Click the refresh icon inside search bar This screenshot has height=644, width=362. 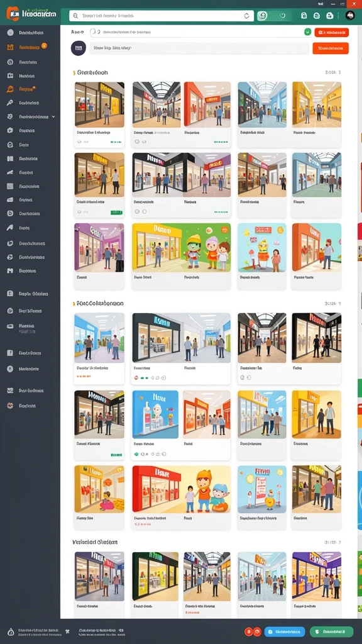point(246,16)
